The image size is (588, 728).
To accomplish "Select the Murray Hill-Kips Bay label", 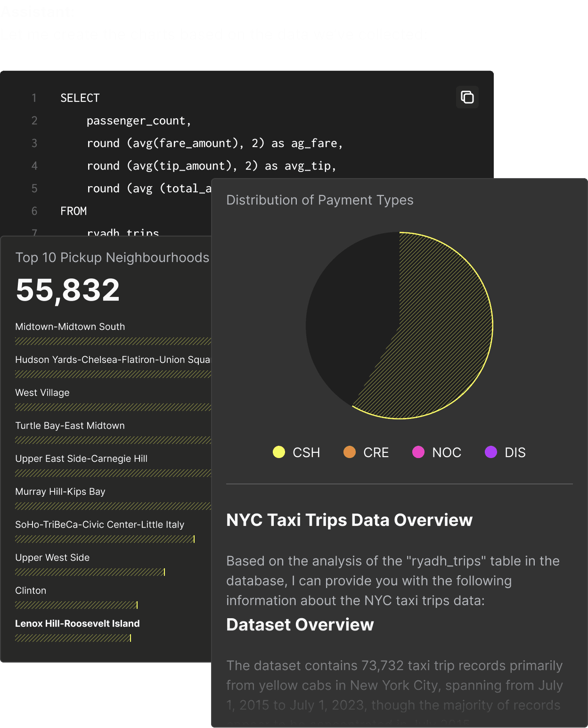I will [x=60, y=491].
